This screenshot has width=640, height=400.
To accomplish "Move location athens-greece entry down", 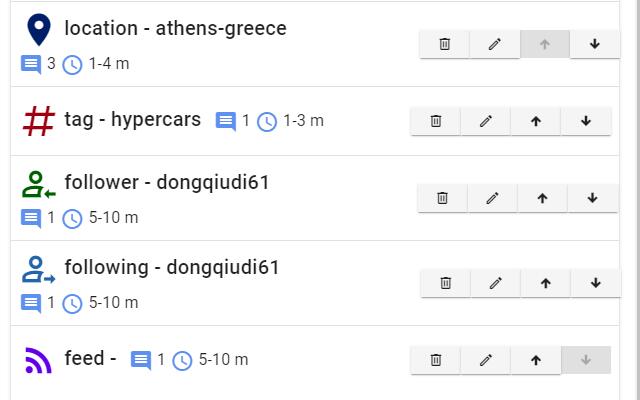I will (595, 44).
